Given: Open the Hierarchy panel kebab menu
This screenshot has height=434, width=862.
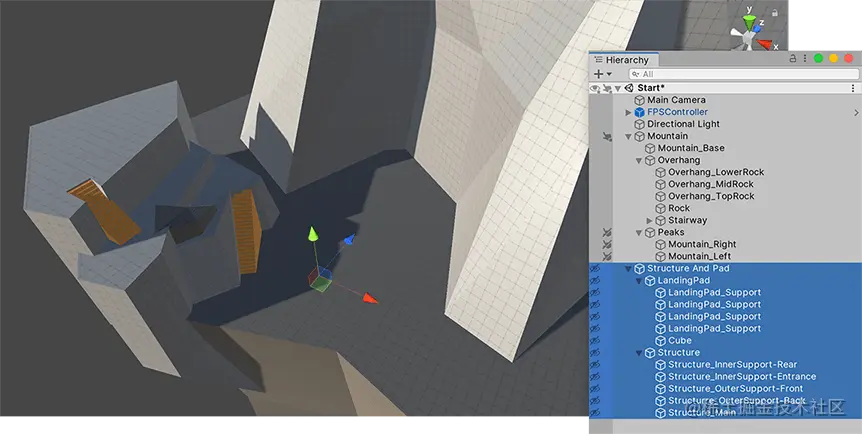Looking at the screenshot, I should [x=805, y=58].
